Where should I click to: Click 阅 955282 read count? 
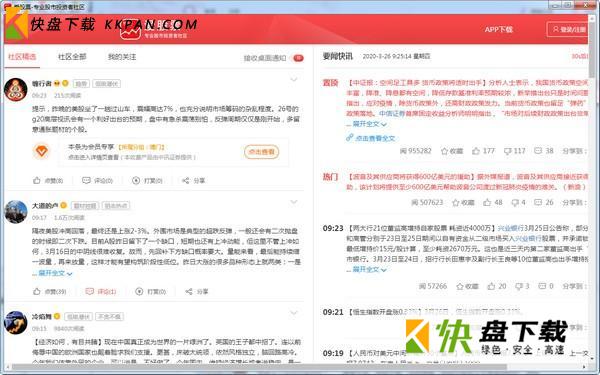tap(416, 151)
